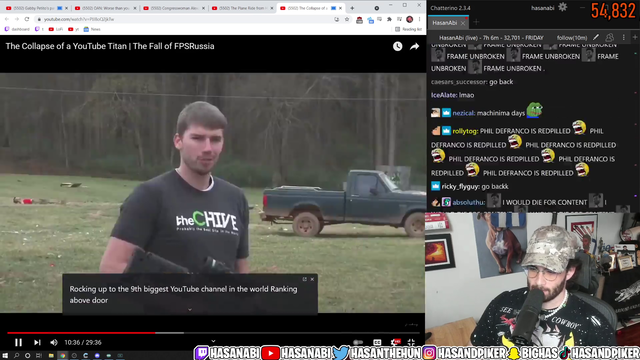The image size is (640, 360).
Task: Close the caption transcript box
Action: point(312,279)
